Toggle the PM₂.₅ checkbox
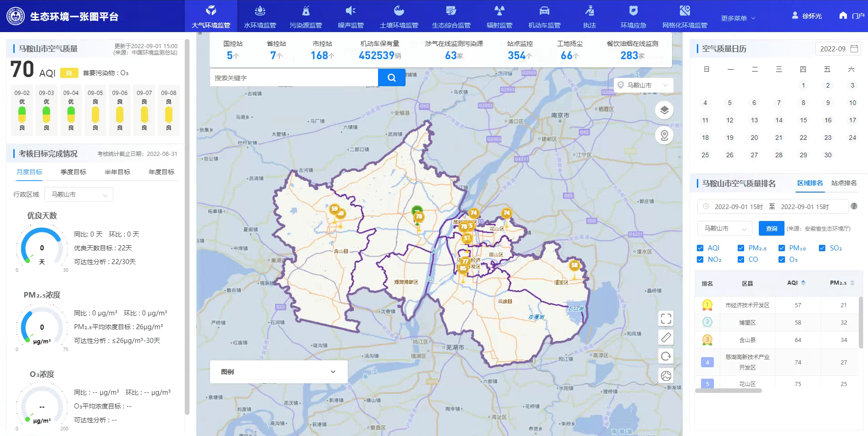This screenshot has height=436, width=868. click(741, 248)
